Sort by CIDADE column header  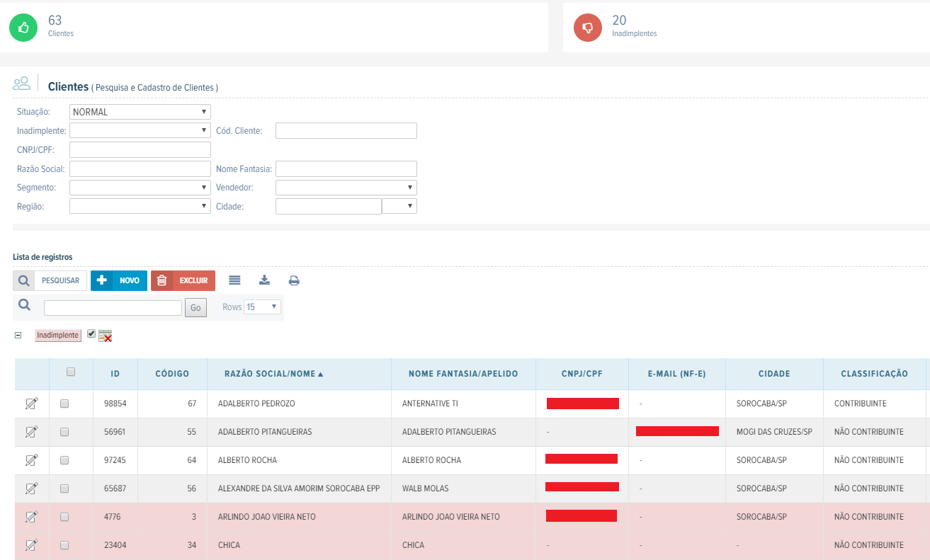pyautogui.click(x=774, y=374)
